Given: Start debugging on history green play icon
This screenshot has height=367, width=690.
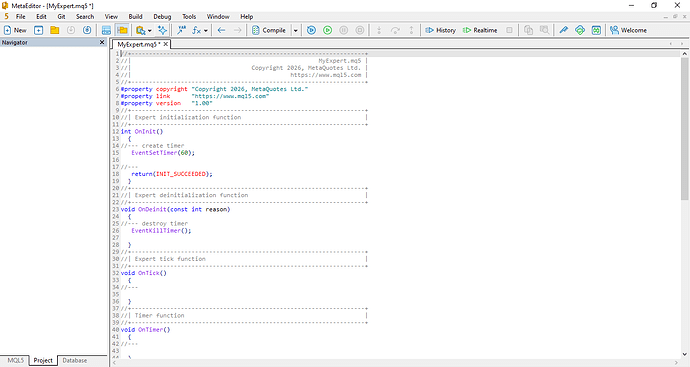Looking at the screenshot, I should point(327,30).
